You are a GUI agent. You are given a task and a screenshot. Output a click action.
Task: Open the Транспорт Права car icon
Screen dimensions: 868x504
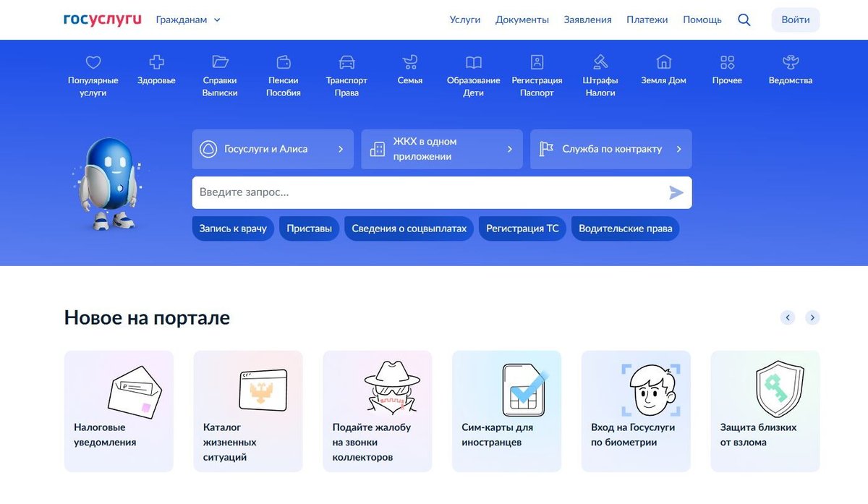click(346, 62)
